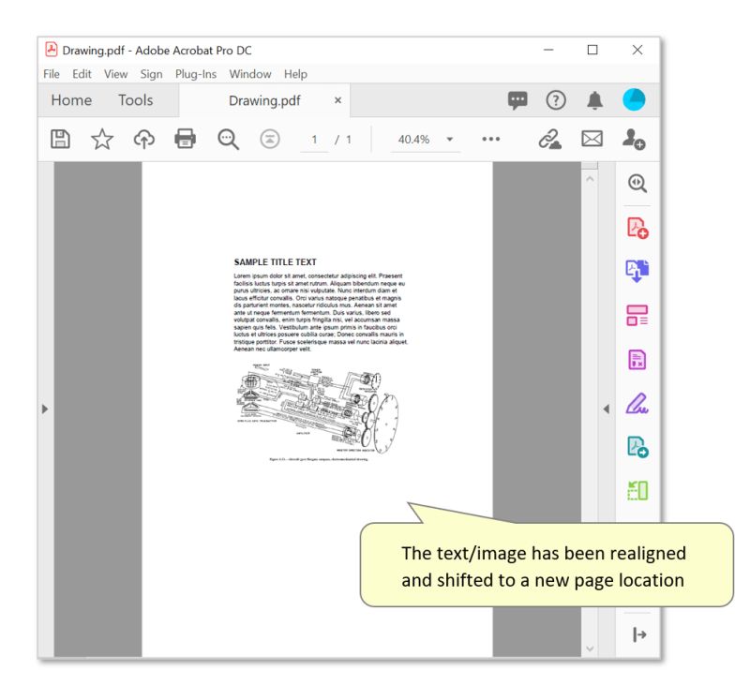Screen dimensions: 750x700
Task: Expand the left navigation pane arrow
Action: pos(45,408)
